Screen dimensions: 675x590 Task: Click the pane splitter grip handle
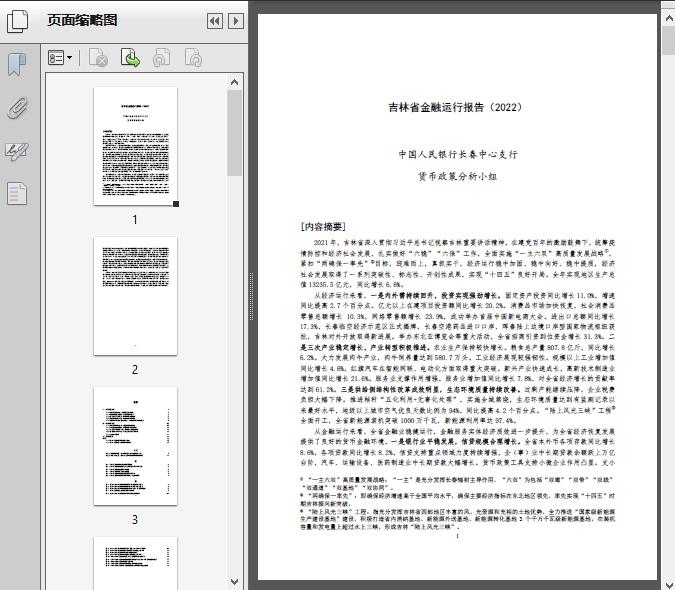251,297
